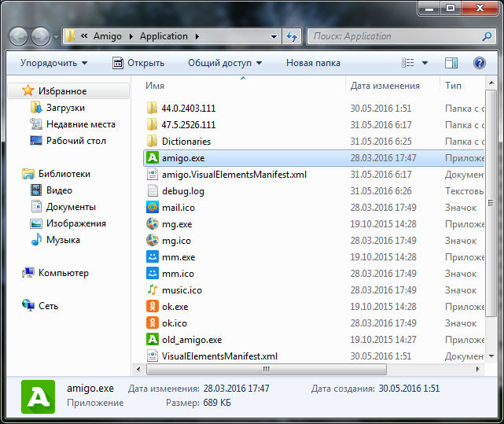Click the Help question mark icon
504x424 pixels.
tap(480, 63)
